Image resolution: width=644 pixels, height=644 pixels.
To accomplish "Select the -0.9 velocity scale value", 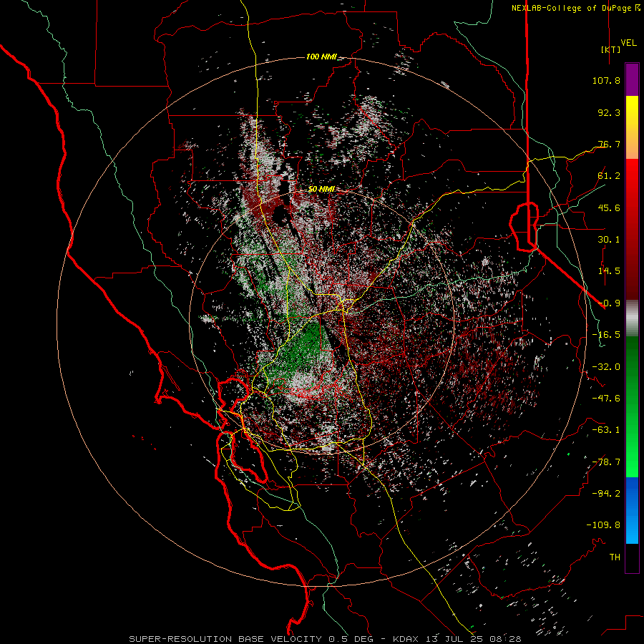I will click(x=609, y=303).
